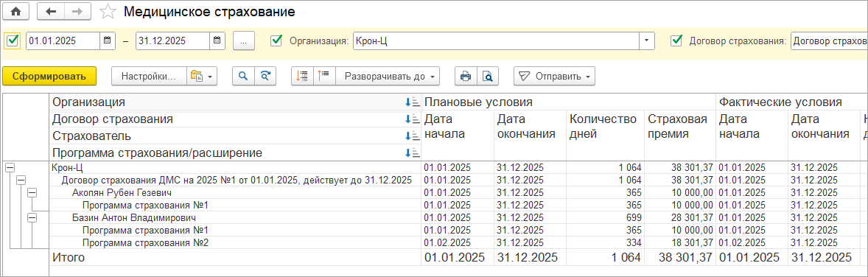This screenshot has height=277, width=868.
Task: Click the period selection ellipsis button
Action: pos(244,41)
